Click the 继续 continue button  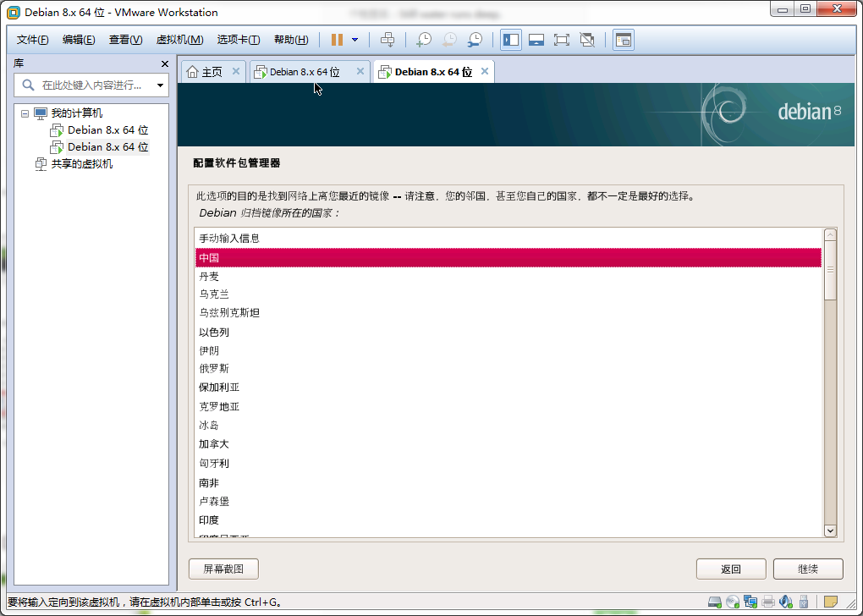tap(808, 569)
